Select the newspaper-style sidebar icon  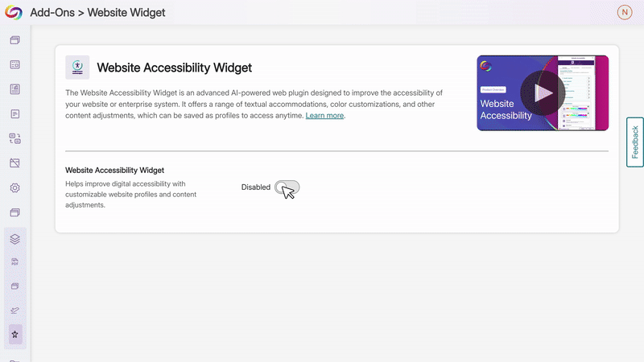tap(14, 89)
